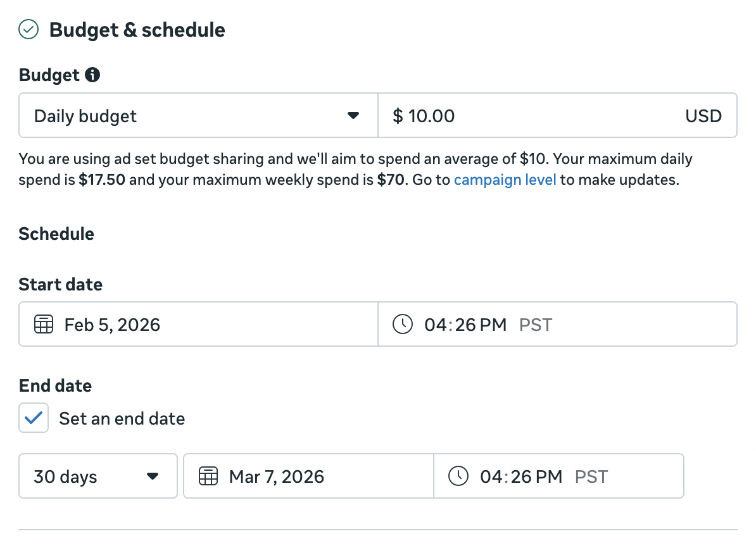Click the Start date calendar icon
Image resolution: width=756 pixels, height=548 pixels.
[x=43, y=325]
